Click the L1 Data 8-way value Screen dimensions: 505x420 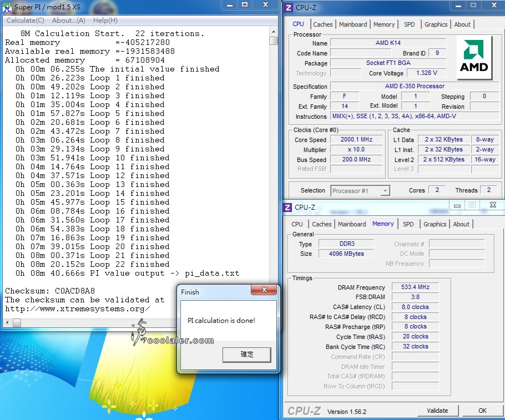(484, 139)
